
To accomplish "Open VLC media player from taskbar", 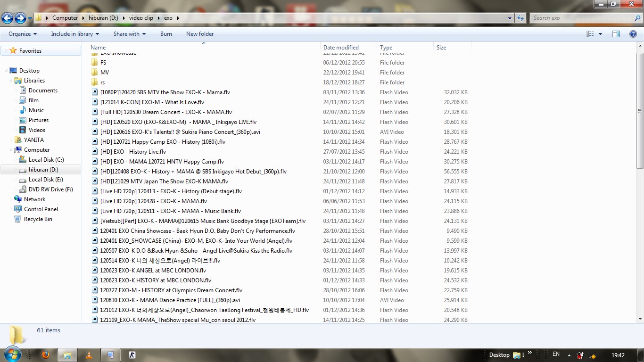I will (89, 355).
